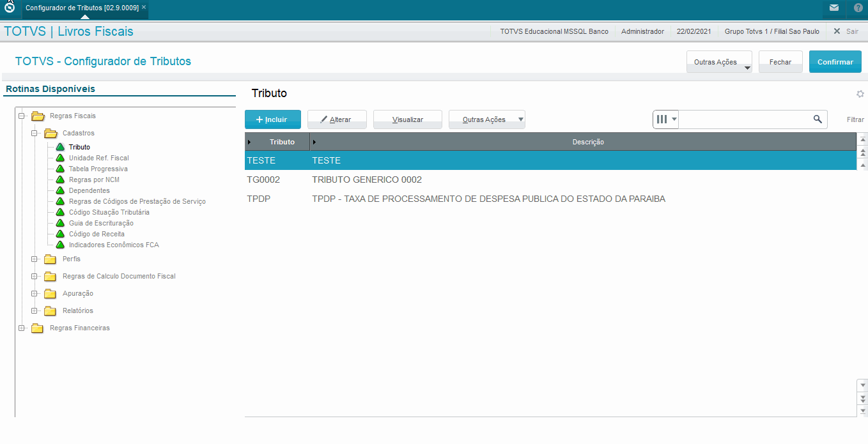Viewport: 868px width, 444px height.
Task: Collapse the Regras Fiscais tree node
Action: (22, 116)
